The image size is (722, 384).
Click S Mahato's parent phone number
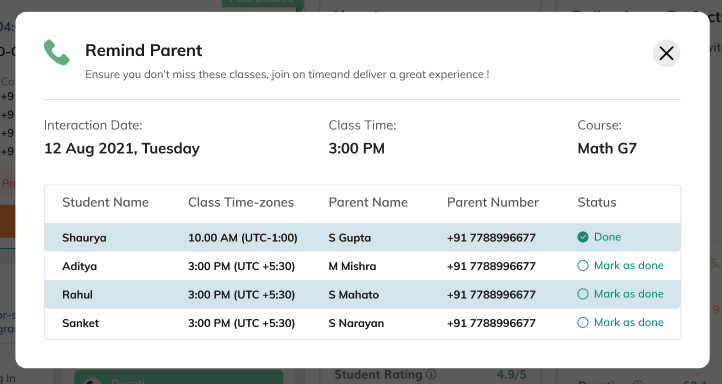point(491,295)
